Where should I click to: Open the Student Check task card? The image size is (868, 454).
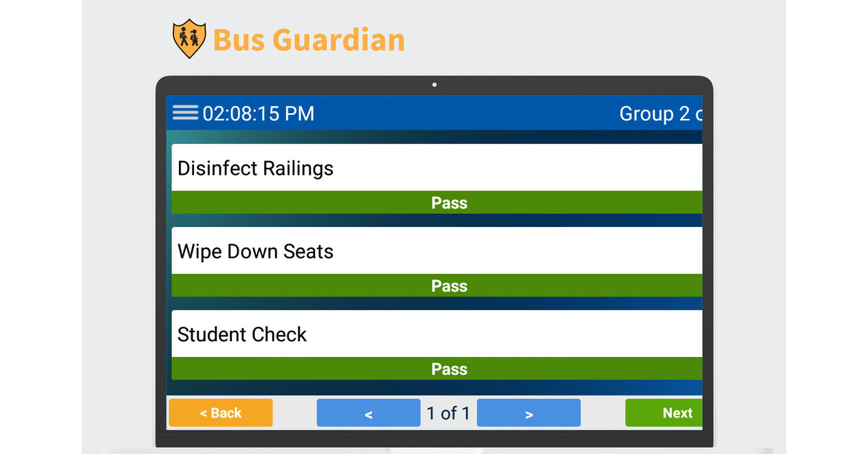point(436,334)
